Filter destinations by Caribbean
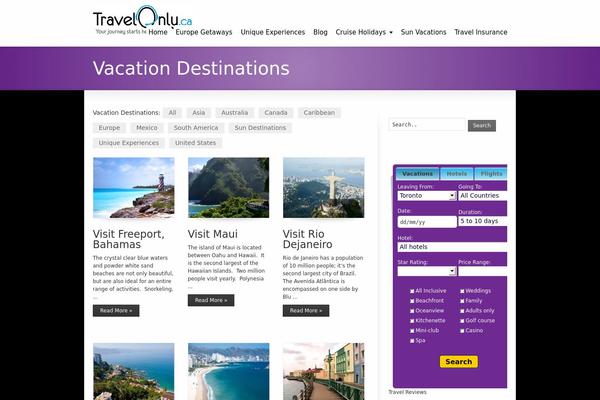Image resolution: width=600 pixels, height=400 pixels. click(x=319, y=113)
